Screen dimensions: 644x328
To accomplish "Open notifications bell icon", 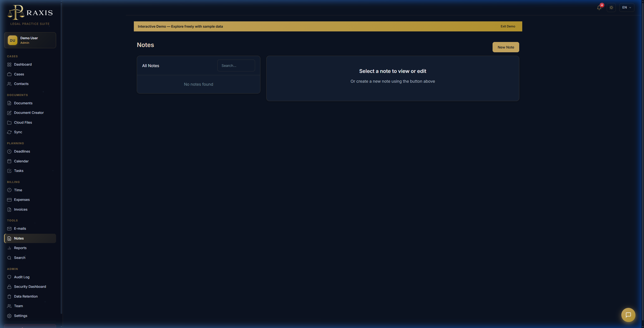I will 599,8.
